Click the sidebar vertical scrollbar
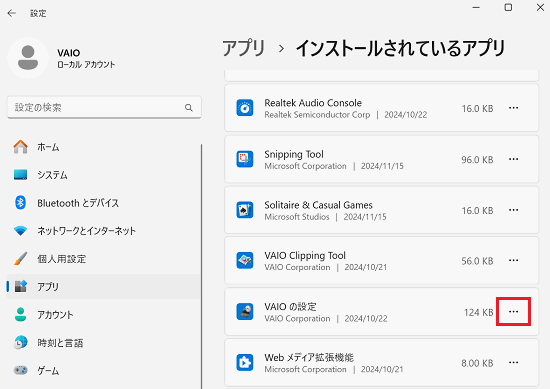This screenshot has height=389, width=550. [202, 266]
